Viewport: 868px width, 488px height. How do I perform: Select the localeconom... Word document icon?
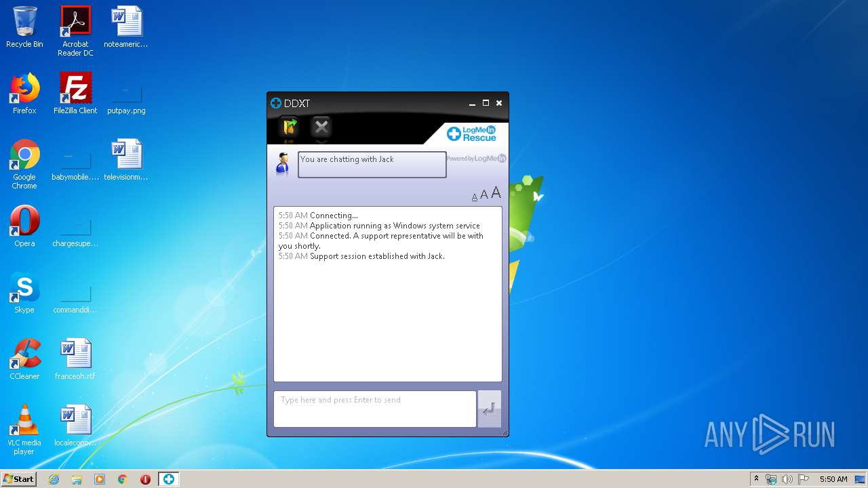75,426
